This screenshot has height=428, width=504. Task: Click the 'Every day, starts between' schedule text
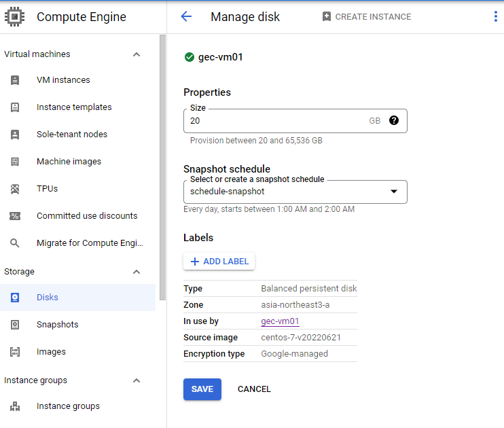point(269,209)
